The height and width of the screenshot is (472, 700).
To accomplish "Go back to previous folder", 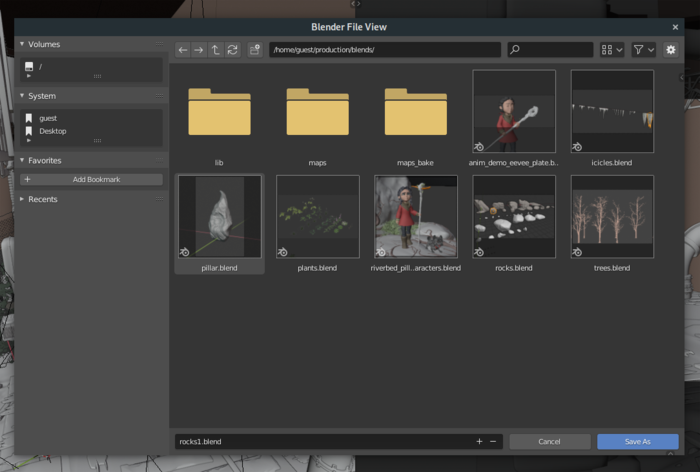I will point(183,50).
